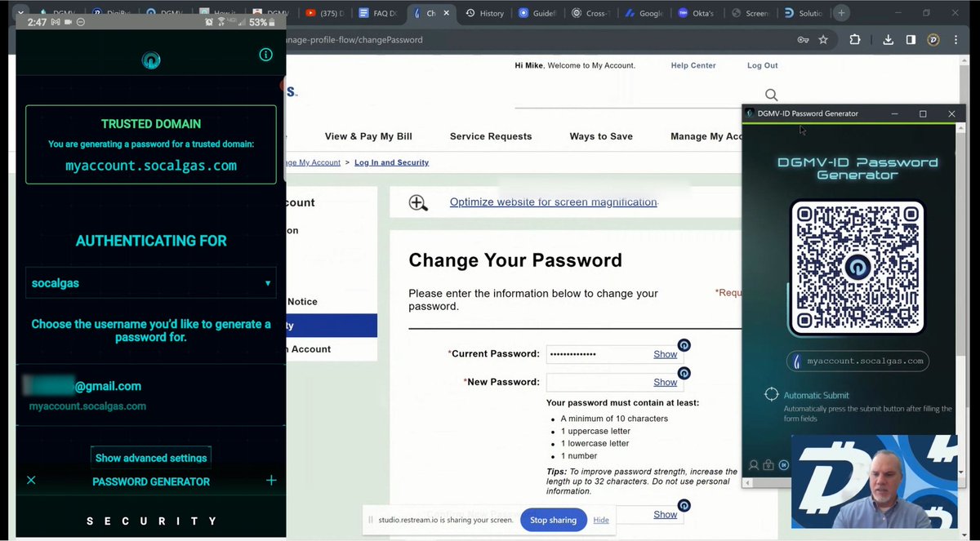Click the website search magnifier icon
The height and width of the screenshot is (541, 980).
(771, 95)
